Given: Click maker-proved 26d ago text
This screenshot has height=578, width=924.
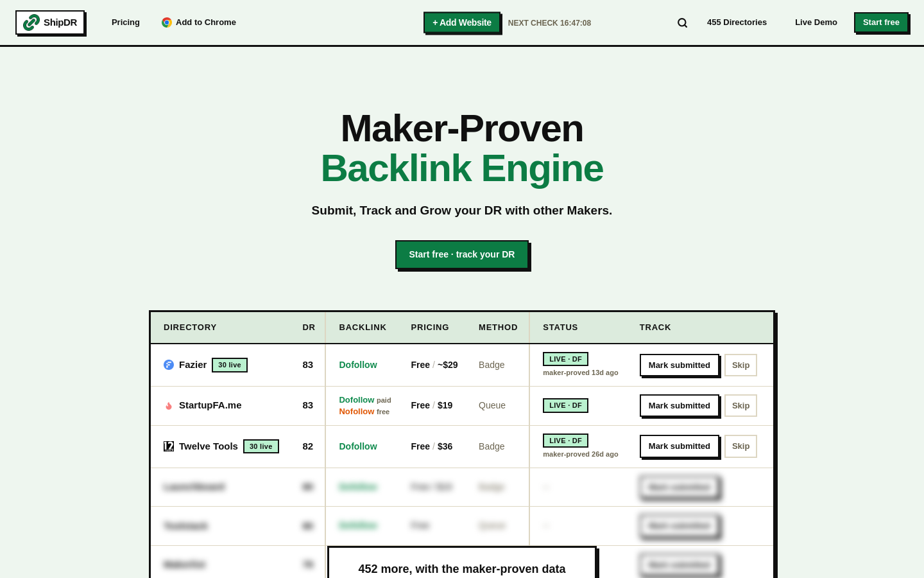Looking at the screenshot, I should click(x=581, y=454).
